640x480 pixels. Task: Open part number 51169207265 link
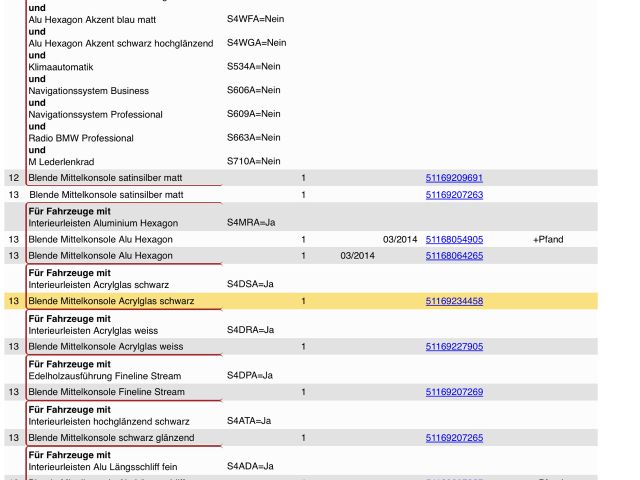[454, 438]
